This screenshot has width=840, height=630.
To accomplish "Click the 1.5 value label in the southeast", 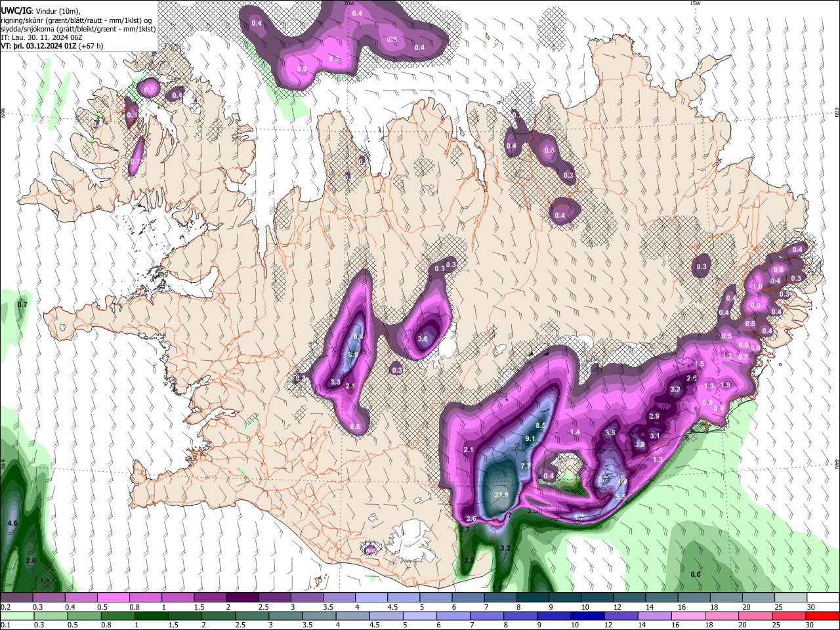I will pyautogui.click(x=699, y=364).
